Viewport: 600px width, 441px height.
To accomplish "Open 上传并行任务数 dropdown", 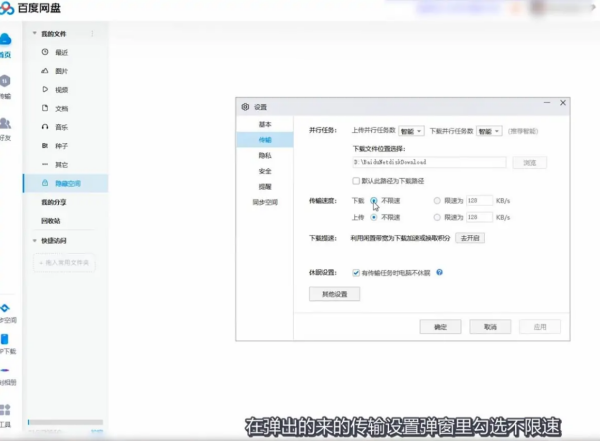I will 411,131.
